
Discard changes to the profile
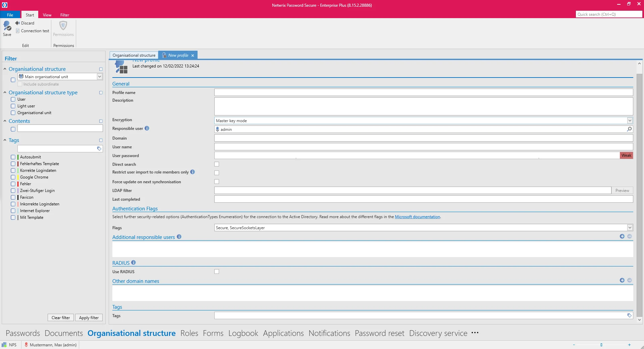point(24,23)
